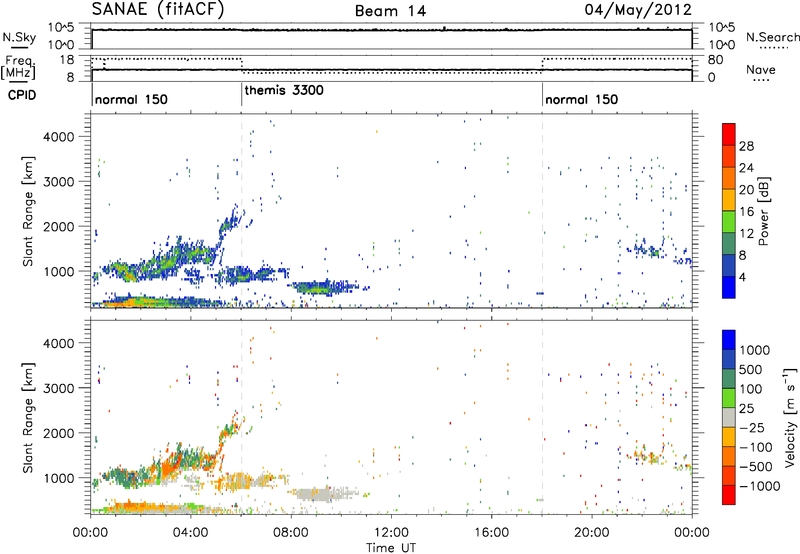800x554 pixels.
Task: Select the yellow 16–20 dB Power colorbar segment
Action: pos(729,200)
